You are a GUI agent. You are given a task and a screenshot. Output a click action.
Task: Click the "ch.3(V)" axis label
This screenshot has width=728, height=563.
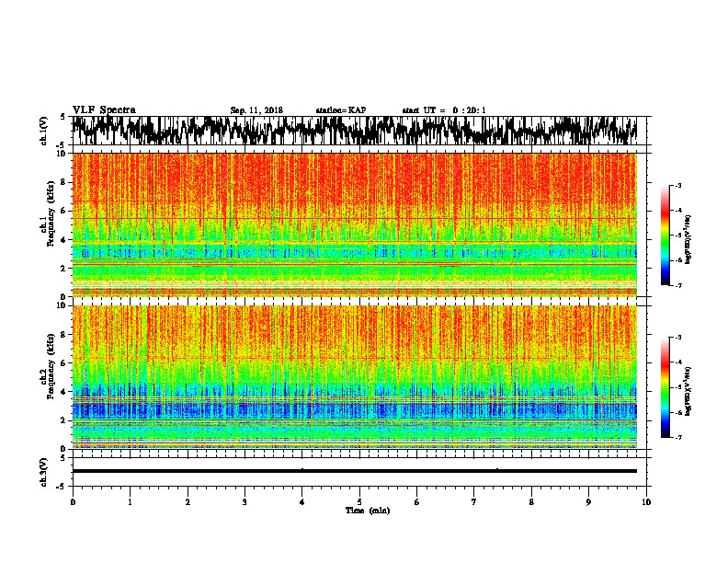[x=43, y=472]
